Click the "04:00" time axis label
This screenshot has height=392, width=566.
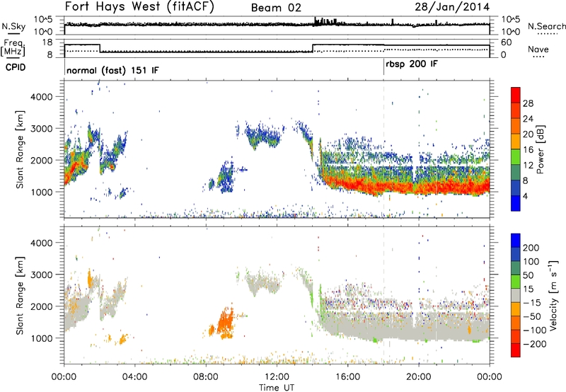coord(134,377)
